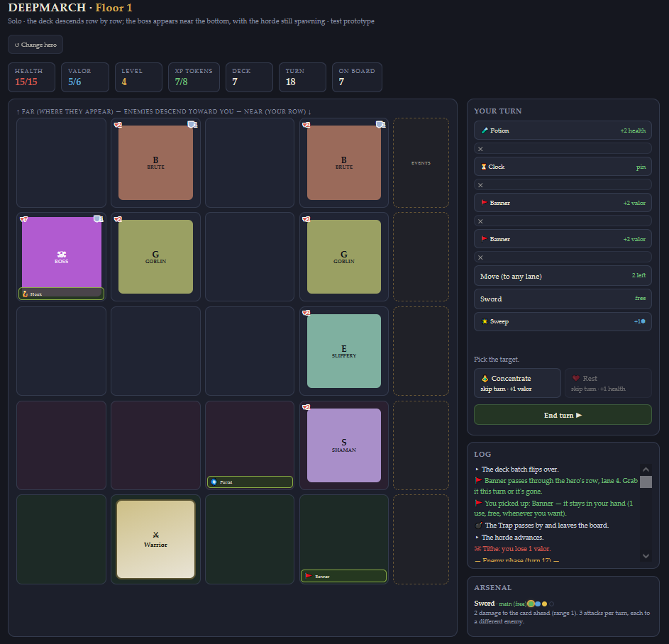Click the Hook item under the Boss
669x644 pixels.
(62, 294)
